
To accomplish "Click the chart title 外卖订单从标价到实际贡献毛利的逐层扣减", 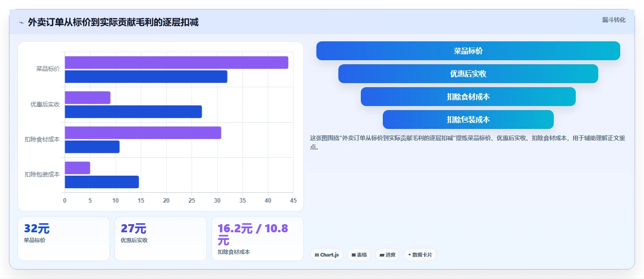I will tap(113, 22).
